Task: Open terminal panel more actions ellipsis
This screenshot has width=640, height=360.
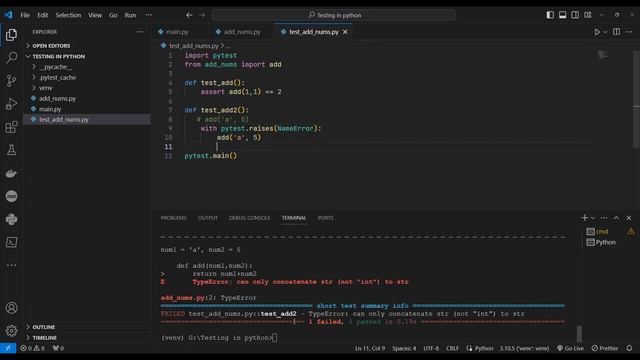Action: (x=604, y=218)
